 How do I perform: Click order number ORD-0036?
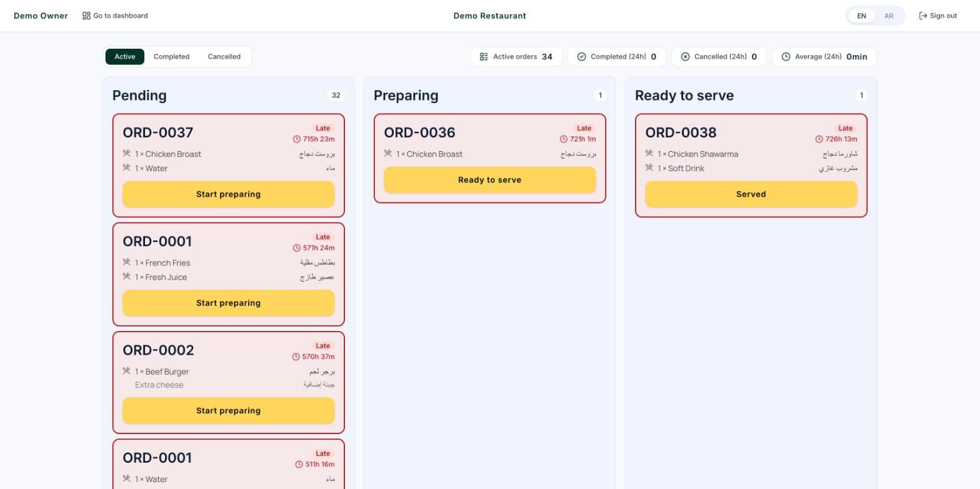pos(419,132)
